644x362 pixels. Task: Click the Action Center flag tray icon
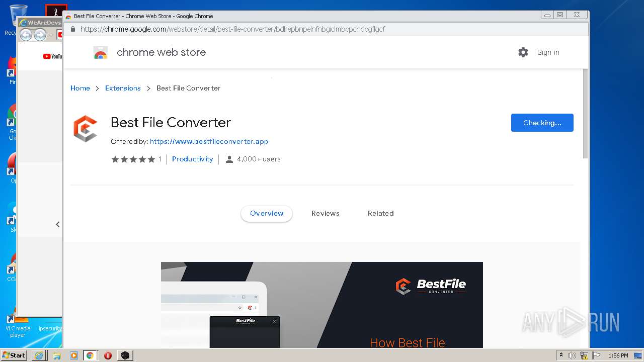(596, 355)
